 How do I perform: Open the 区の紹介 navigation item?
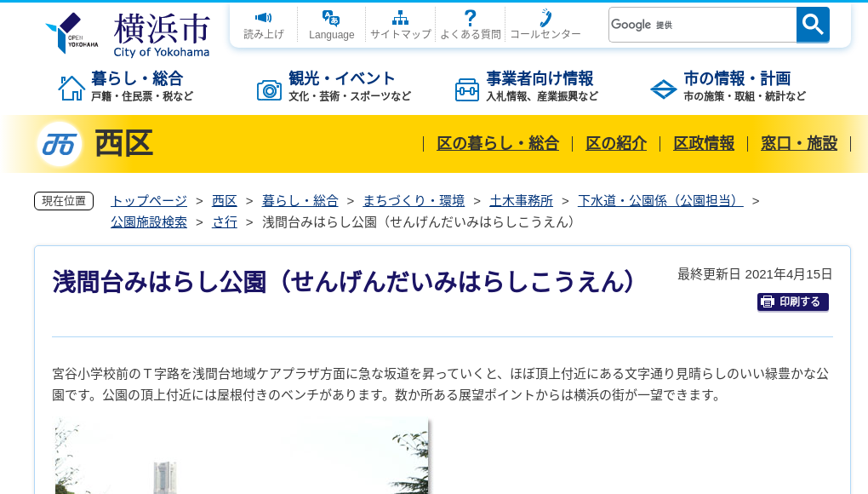[x=615, y=144]
